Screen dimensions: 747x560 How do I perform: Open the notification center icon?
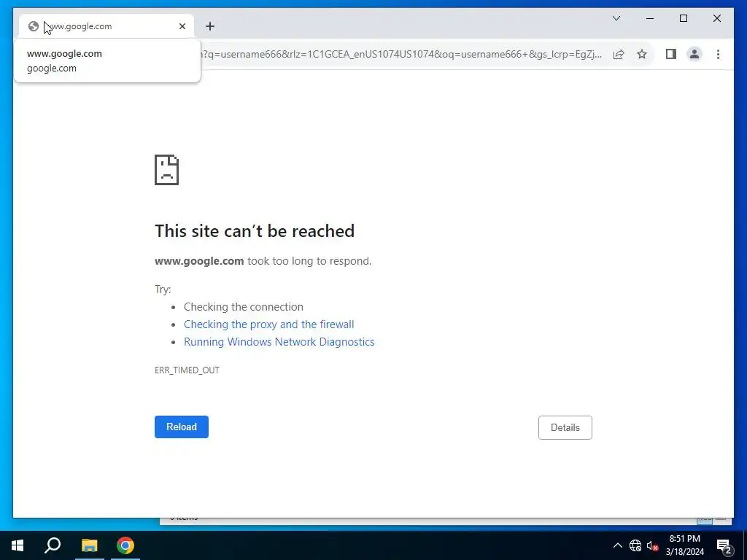point(724,545)
